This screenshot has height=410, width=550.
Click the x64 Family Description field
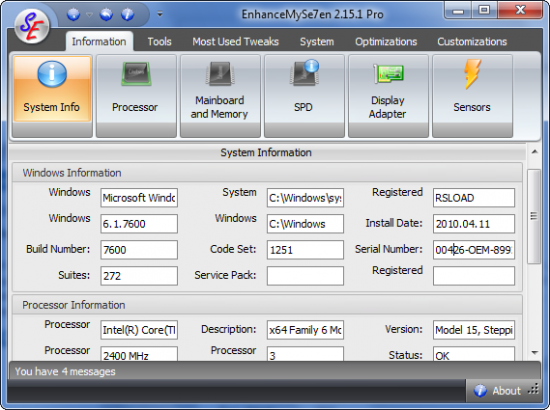pos(305,330)
